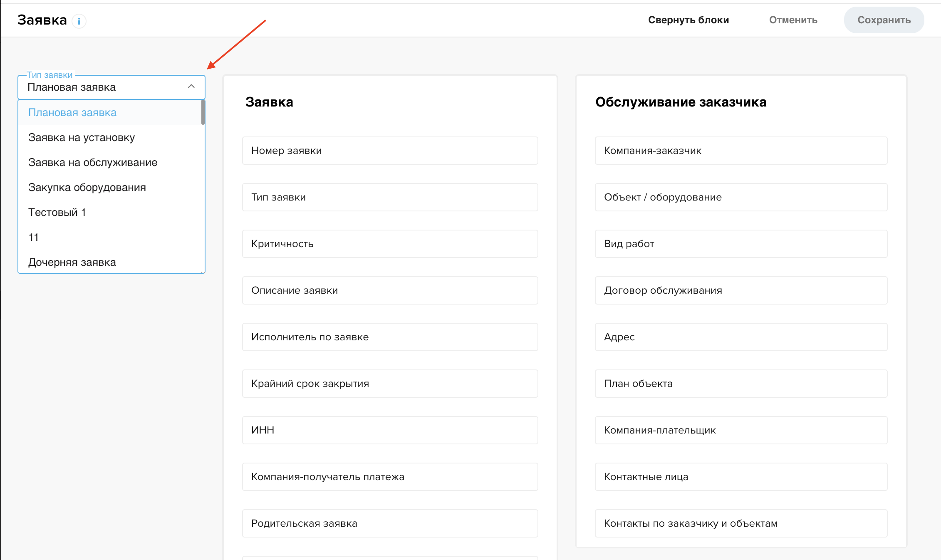Viewport: 941px width, 560px height.
Task: Select the Тестовый 1 option
Action: coord(57,213)
